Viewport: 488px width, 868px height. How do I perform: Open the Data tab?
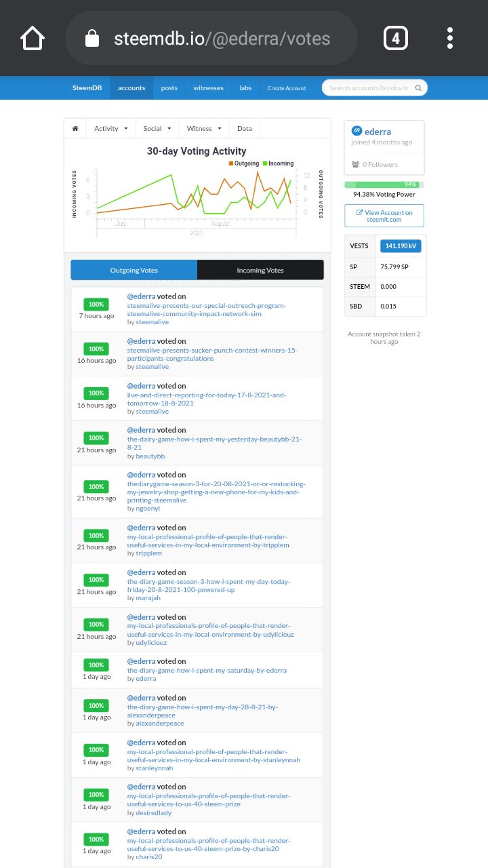click(x=245, y=128)
